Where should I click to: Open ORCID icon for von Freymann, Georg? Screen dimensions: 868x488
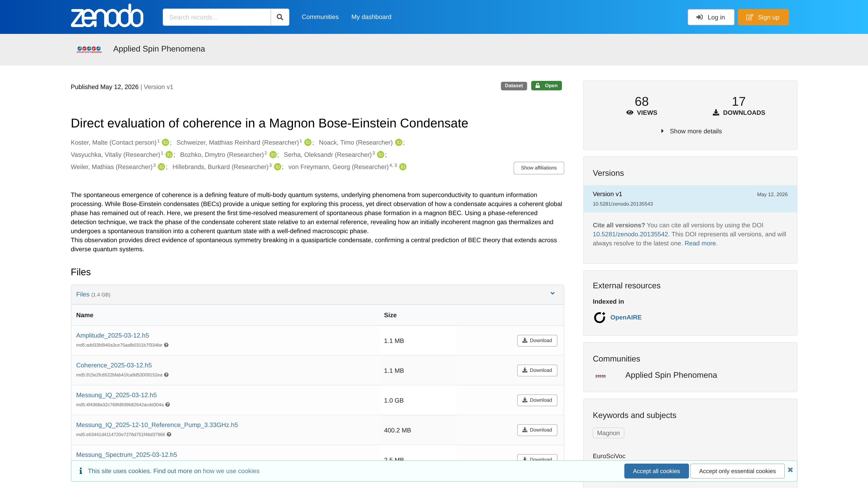pos(403,167)
